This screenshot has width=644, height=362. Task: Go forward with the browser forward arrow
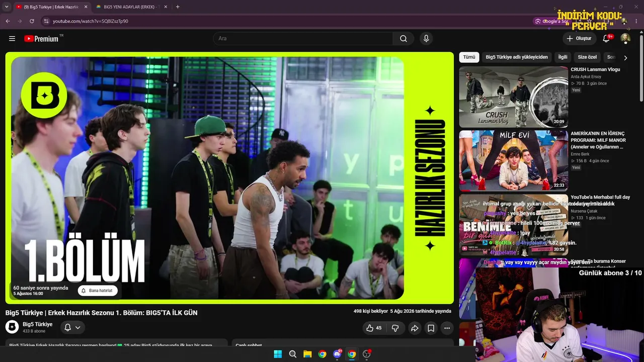20,21
